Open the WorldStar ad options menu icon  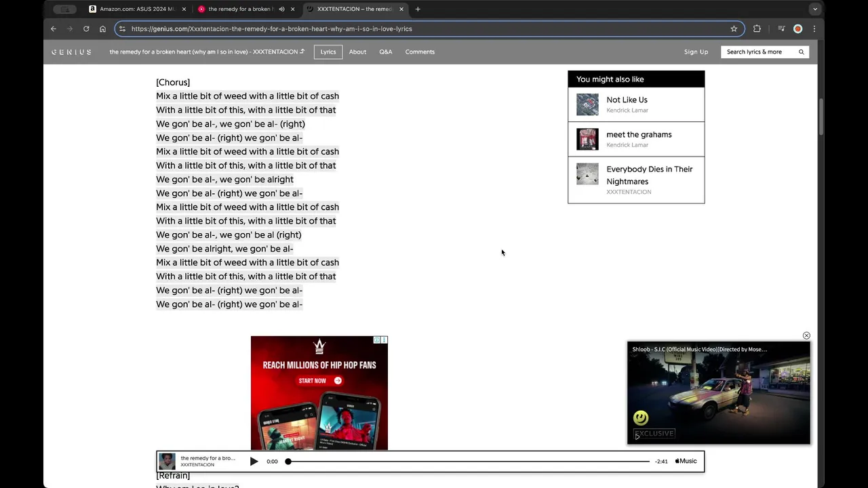384,340
